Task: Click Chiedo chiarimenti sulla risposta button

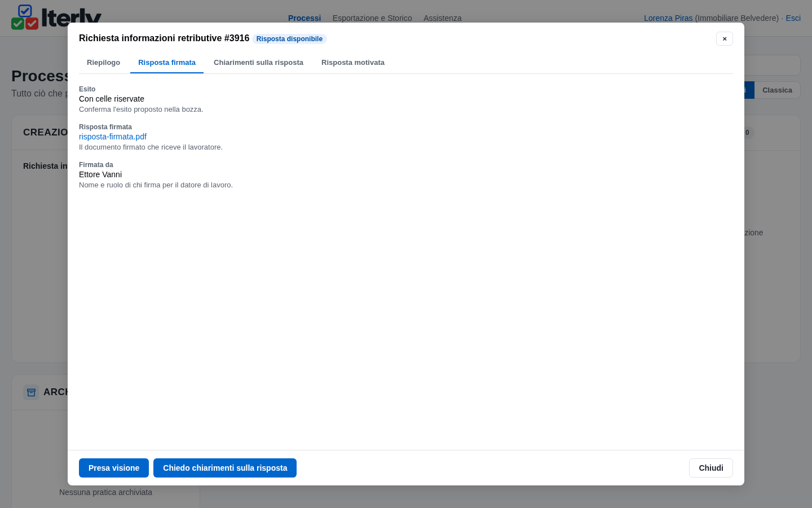Action: click(x=225, y=468)
